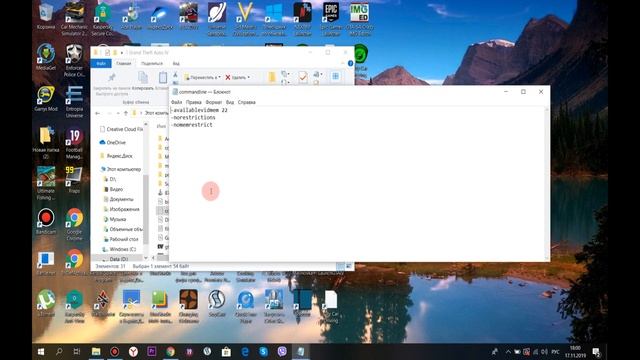The width and height of the screenshot is (640, 360).
Task: Select the Bandicam desktop icon
Action: tap(46, 221)
